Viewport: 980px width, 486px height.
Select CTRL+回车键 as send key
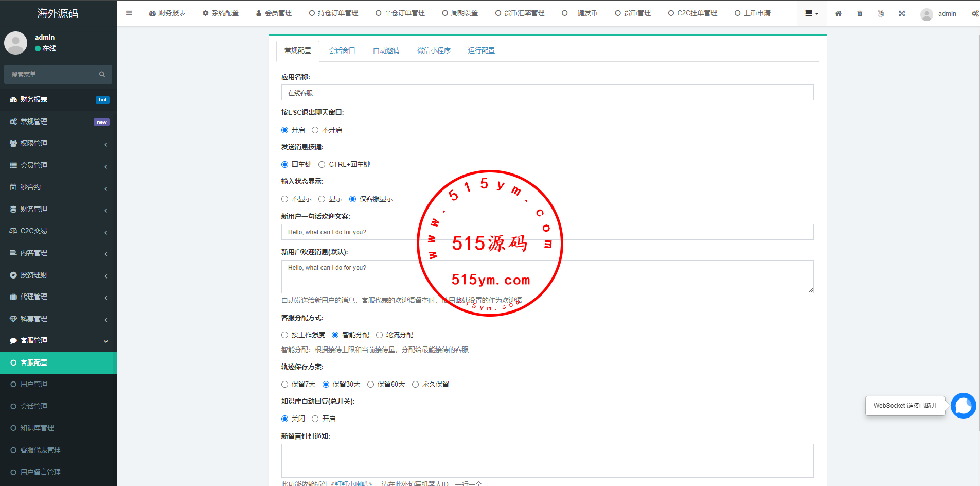click(x=322, y=165)
